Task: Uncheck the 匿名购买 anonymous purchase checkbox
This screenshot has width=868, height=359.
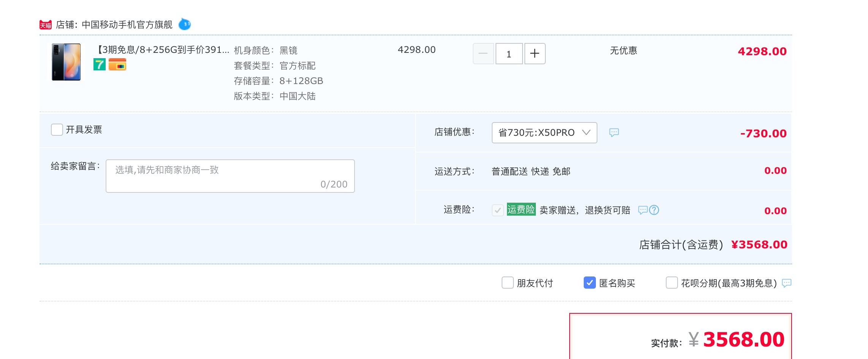Action: pos(590,283)
